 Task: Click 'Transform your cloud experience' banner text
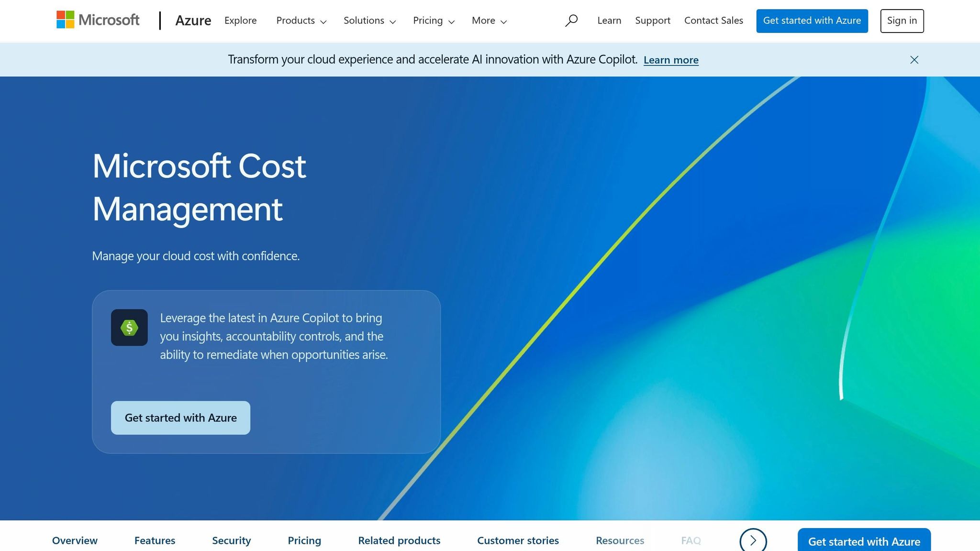[433, 59]
